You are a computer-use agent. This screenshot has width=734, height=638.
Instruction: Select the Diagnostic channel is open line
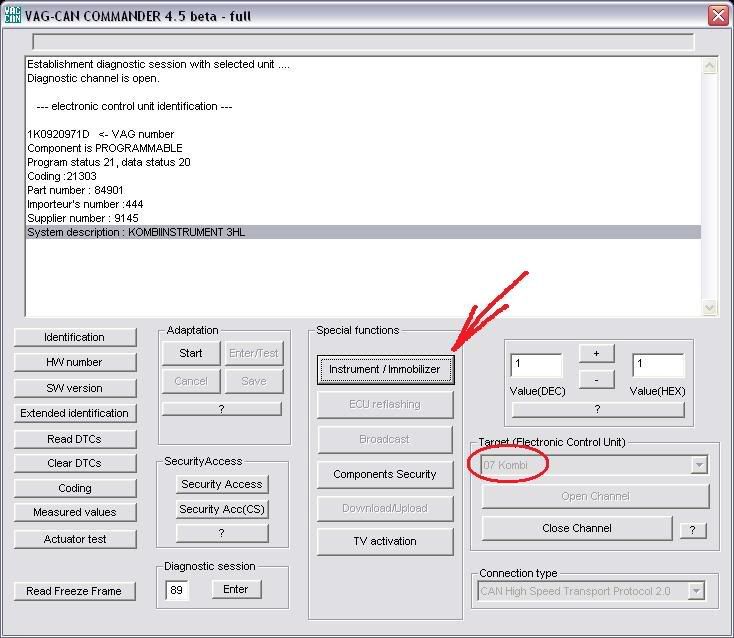[363, 78]
